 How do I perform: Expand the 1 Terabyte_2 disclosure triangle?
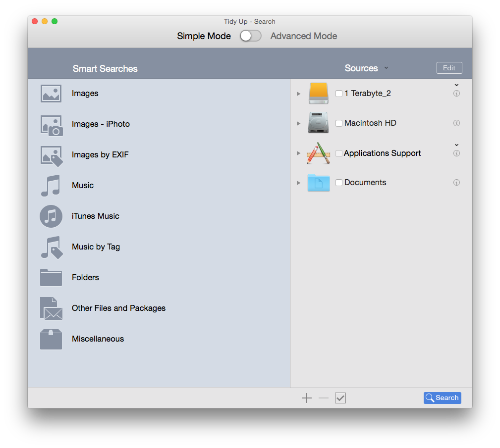point(298,94)
